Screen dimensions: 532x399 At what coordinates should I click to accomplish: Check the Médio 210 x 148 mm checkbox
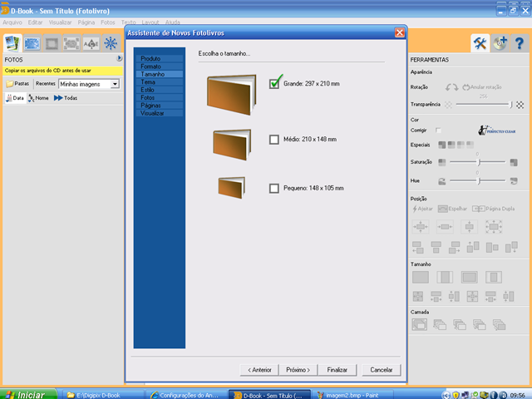(273, 140)
